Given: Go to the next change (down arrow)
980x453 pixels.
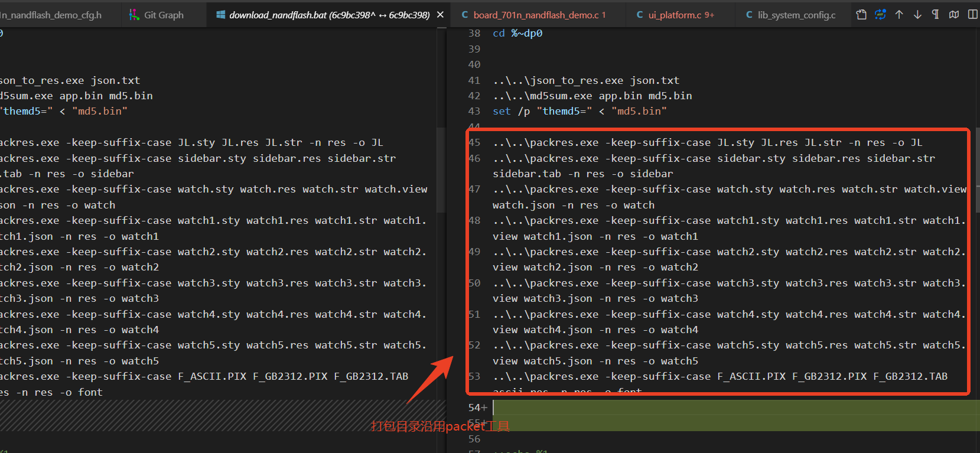Looking at the screenshot, I should 917,15.
